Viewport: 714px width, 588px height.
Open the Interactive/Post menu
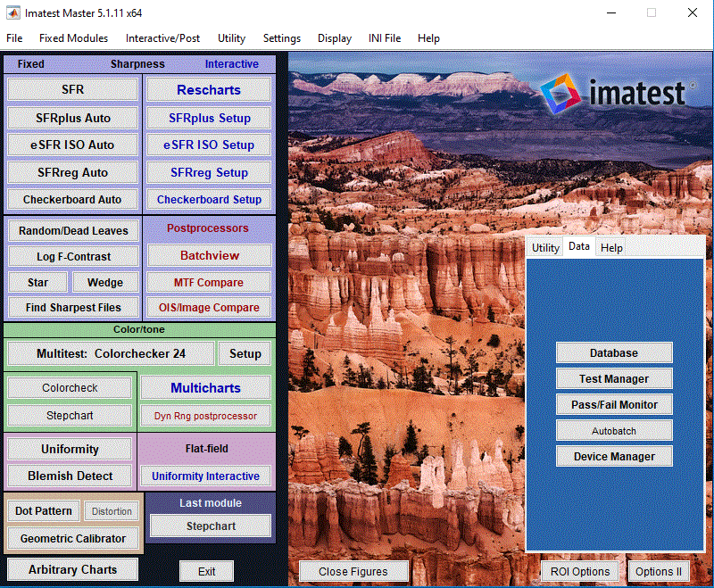162,38
